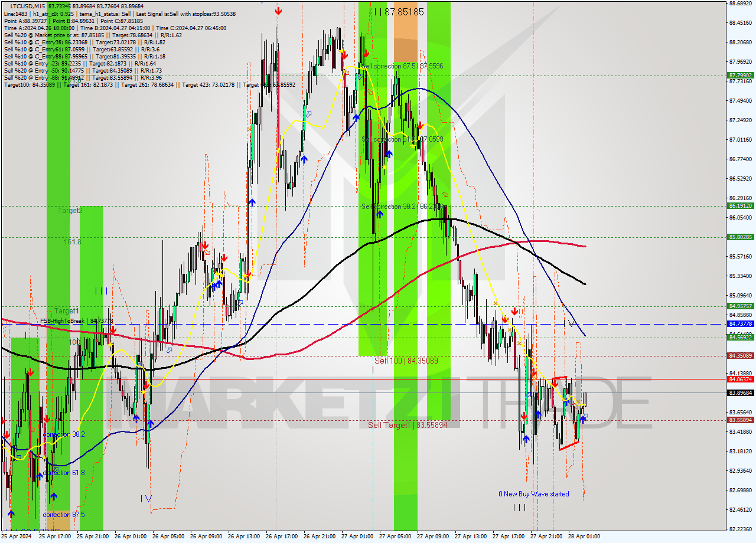Viewport: 756px width, 543px height.
Task: Click the 88.68920 price axis value
Action: pos(741,4)
